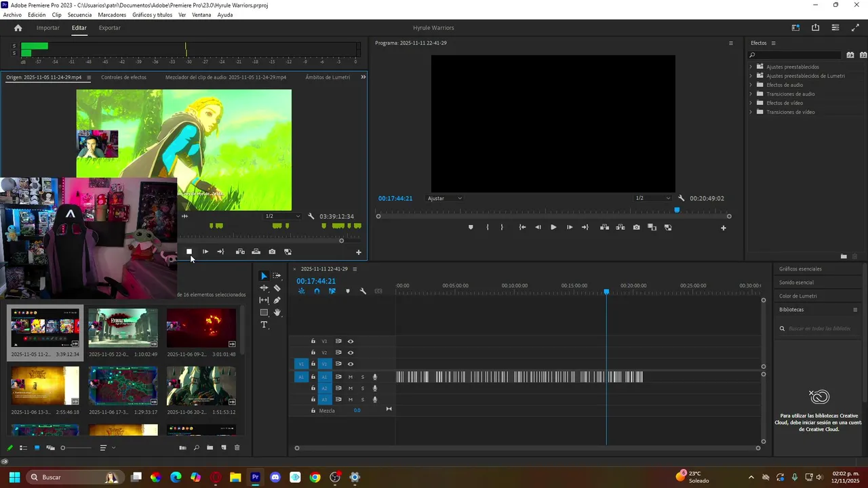Toggle sync lock on track V2
Screen dimensions: 868x488
[338, 353]
